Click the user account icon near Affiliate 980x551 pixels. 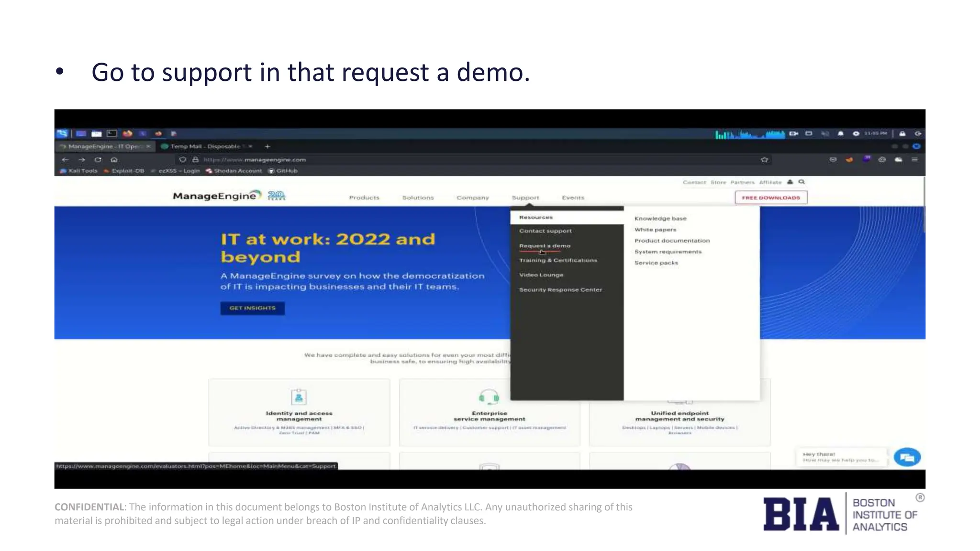(x=790, y=182)
